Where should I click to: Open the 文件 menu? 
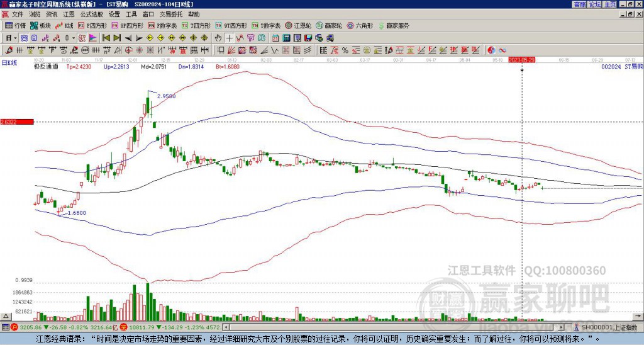[18, 14]
